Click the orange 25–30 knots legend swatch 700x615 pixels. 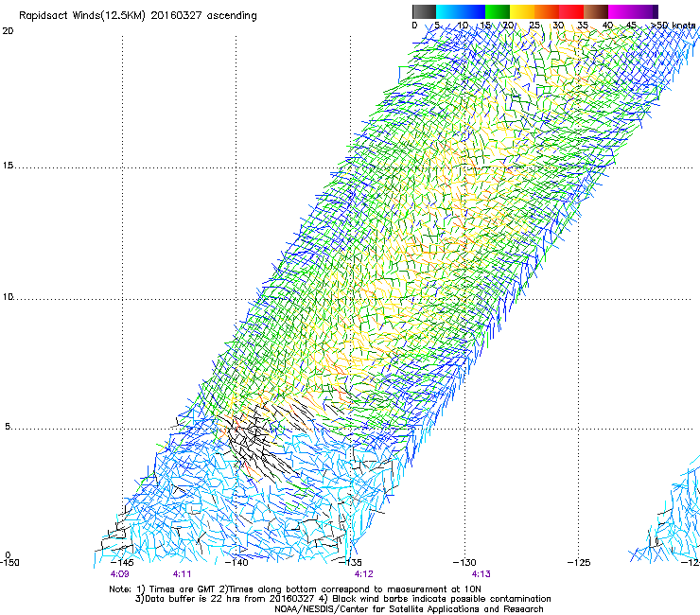click(x=547, y=11)
